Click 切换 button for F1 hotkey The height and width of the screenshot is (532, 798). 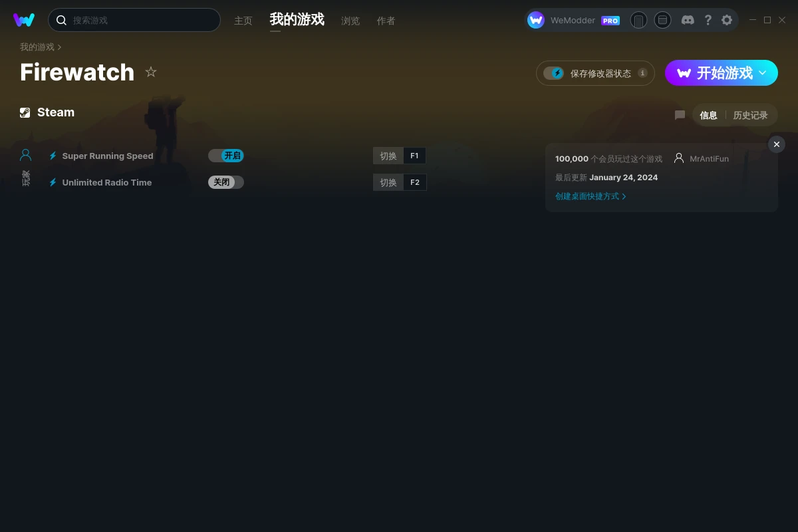pyautogui.click(x=388, y=156)
